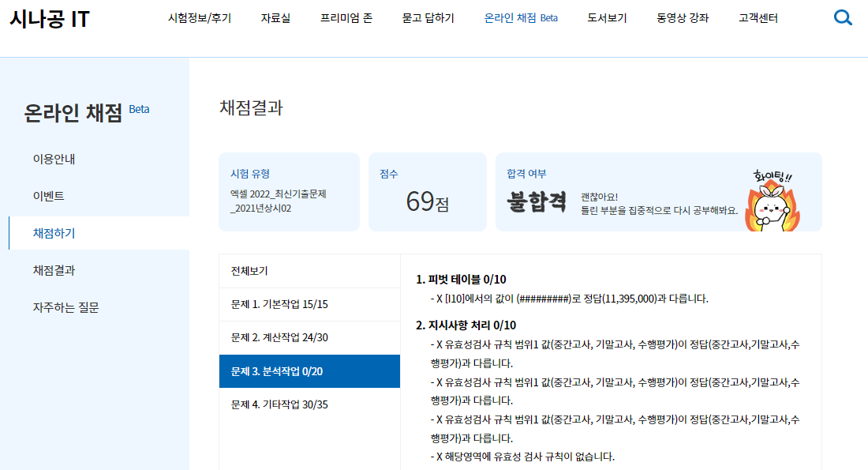Open the 시험정보/후기 menu
The width and height of the screenshot is (868, 470).
pyautogui.click(x=200, y=18)
